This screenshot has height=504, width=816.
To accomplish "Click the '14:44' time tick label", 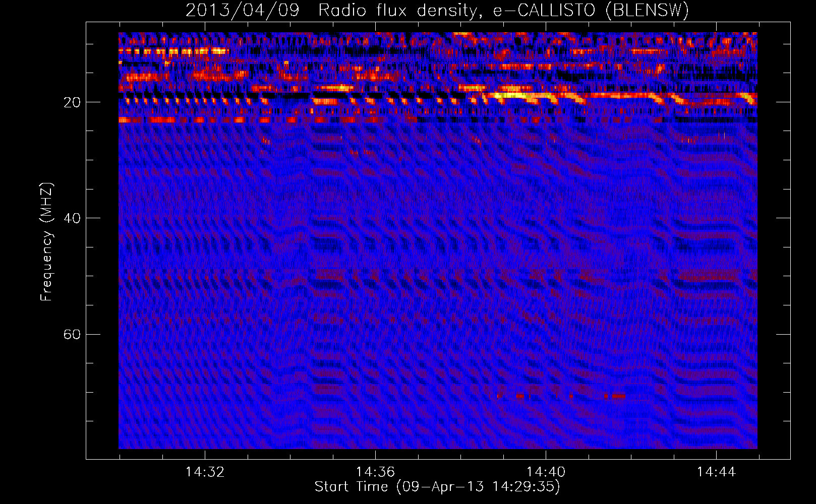I will [x=716, y=472].
